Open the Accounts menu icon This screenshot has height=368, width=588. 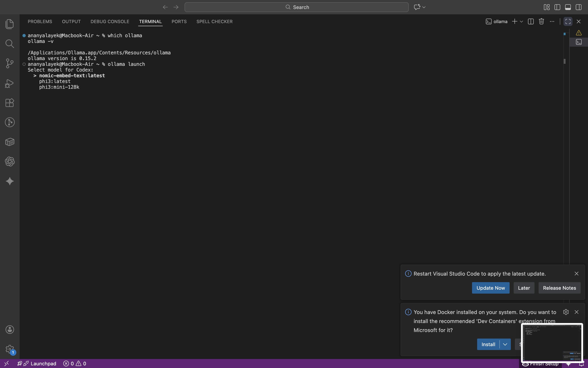pos(10,330)
